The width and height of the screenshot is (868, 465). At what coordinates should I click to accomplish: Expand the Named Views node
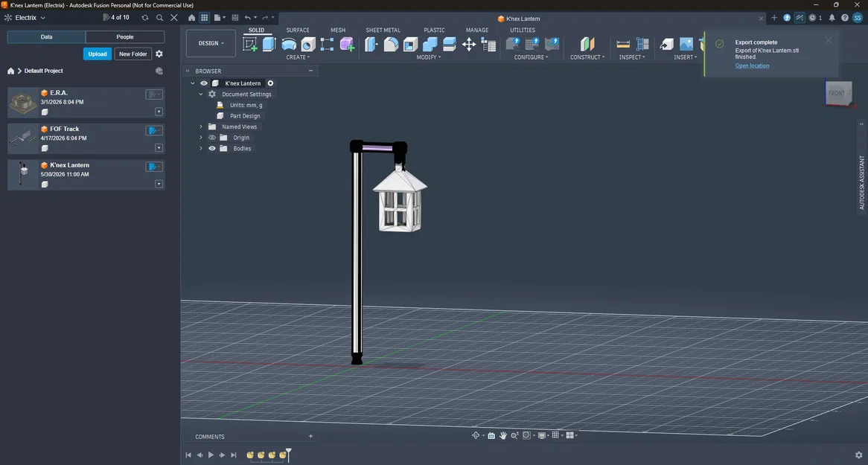tap(201, 126)
